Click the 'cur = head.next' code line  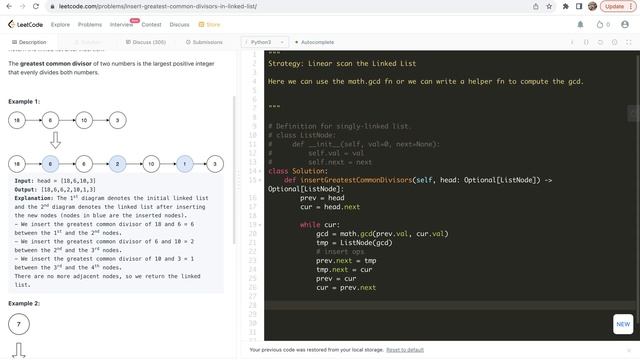pos(330,207)
